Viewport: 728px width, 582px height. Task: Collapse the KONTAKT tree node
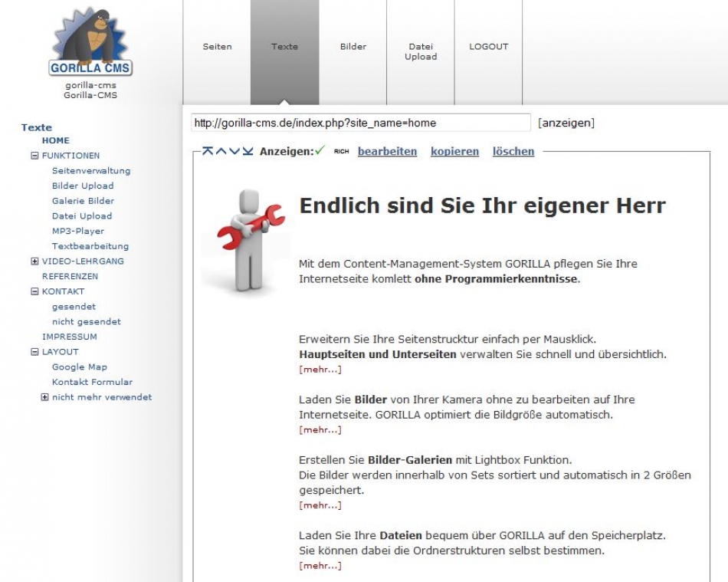click(x=34, y=291)
